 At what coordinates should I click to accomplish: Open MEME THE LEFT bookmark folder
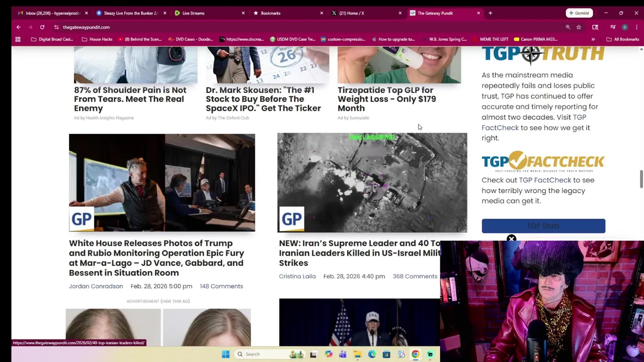pyautogui.click(x=491, y=39)
